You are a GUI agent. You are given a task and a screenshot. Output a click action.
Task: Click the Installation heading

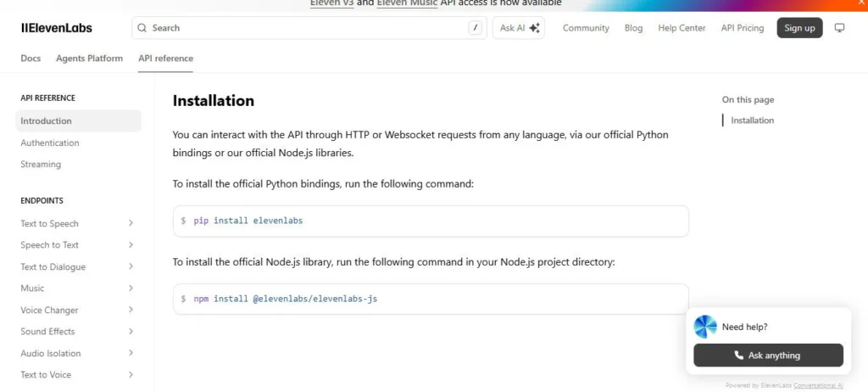point(213,100)
